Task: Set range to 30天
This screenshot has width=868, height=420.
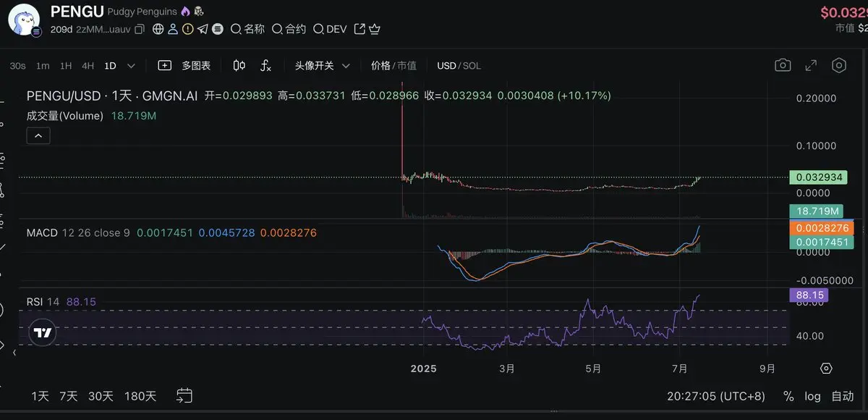Action: (x=101, y=396)
